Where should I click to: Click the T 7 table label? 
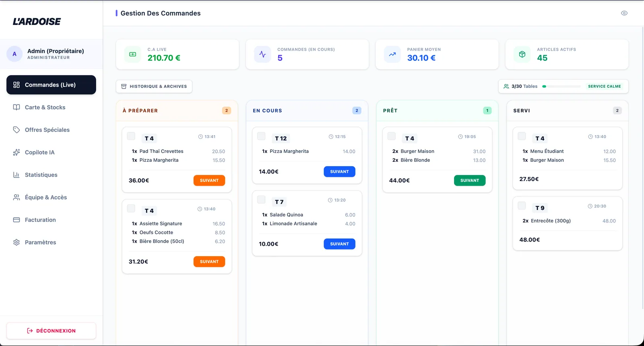click(x=279, y=202)
